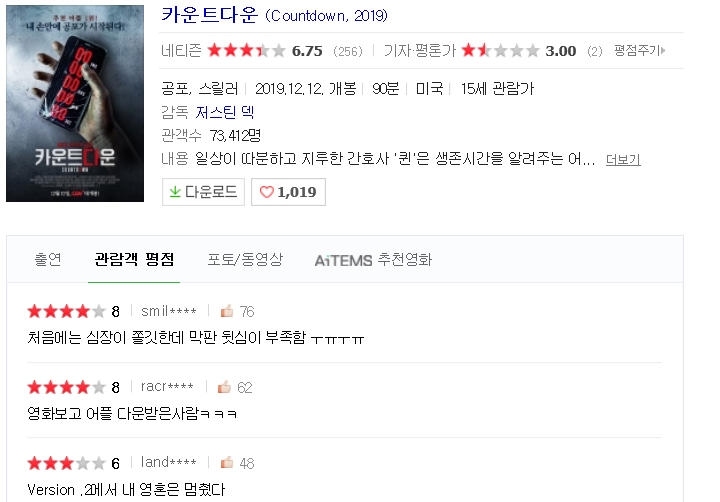
Task: Select the 관람객 평점 tab
Action: 134,259
